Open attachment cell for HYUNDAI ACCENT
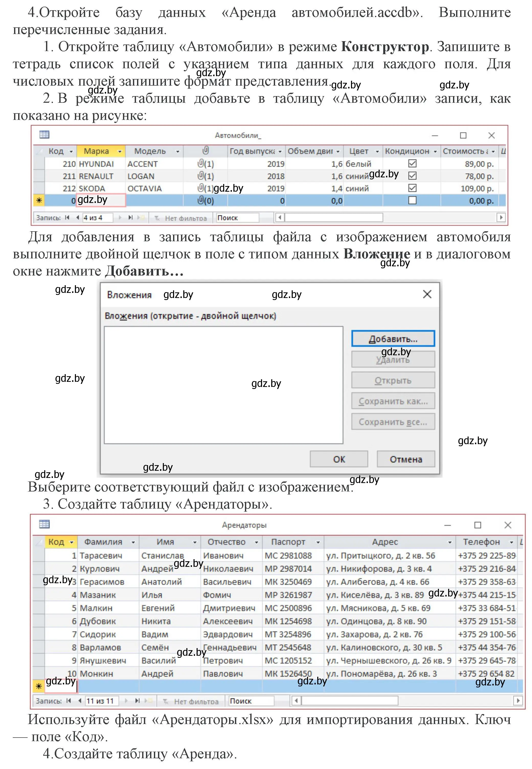This screenshot has height=769, width=532. point(205,164)
